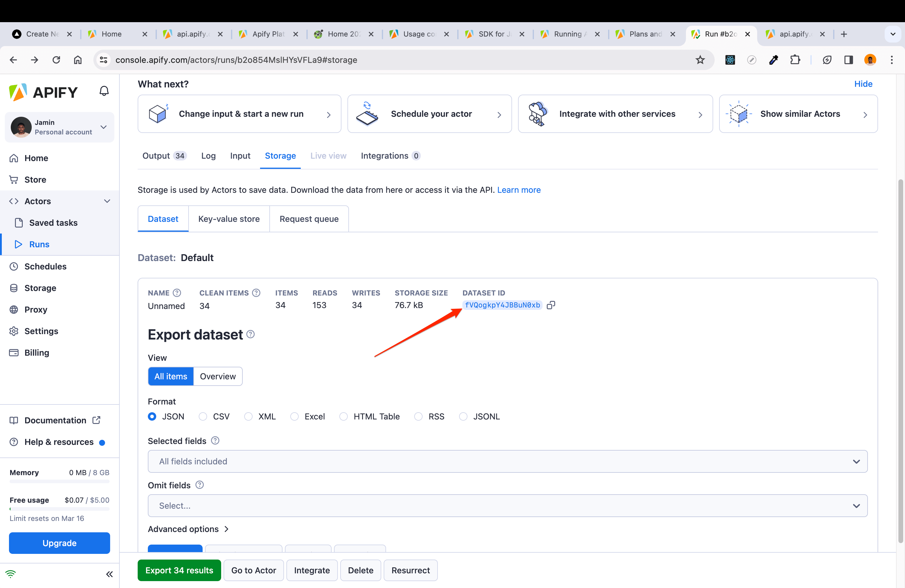This screenshot has height=588, width=905.
Task: Expand the Omit fields dropdown
Action: click(856, 505)
